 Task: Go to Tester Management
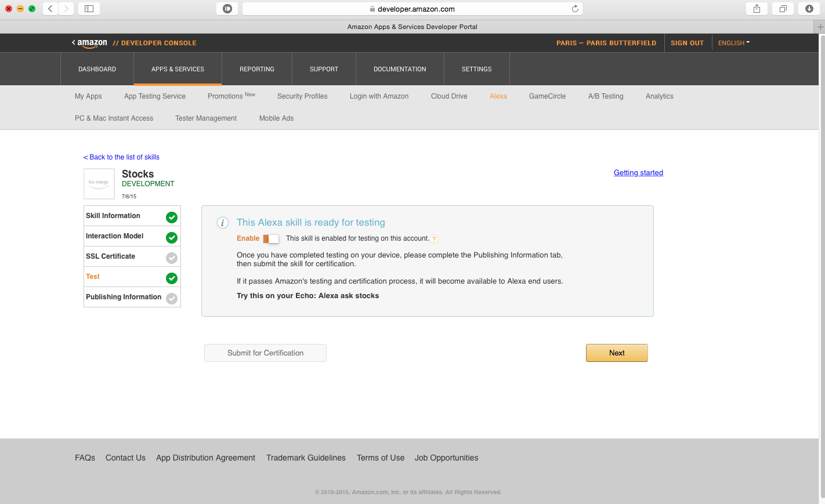pos(206,118)
